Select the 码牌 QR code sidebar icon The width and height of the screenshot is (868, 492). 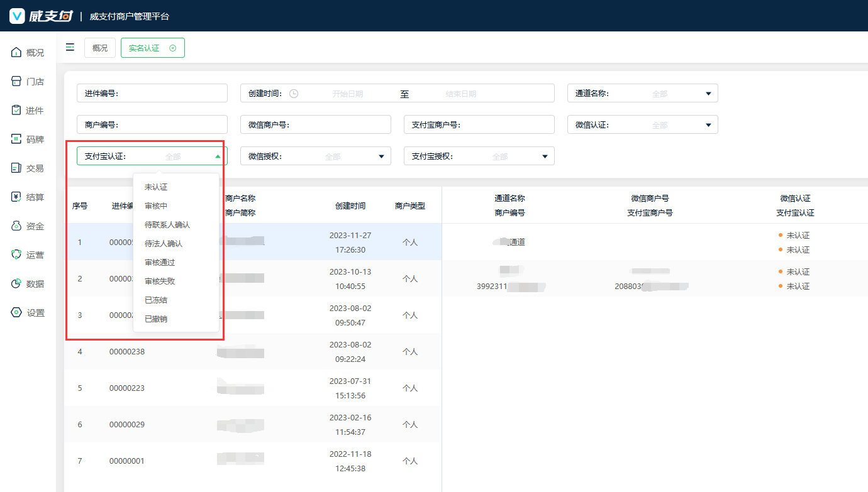point(17,139)
